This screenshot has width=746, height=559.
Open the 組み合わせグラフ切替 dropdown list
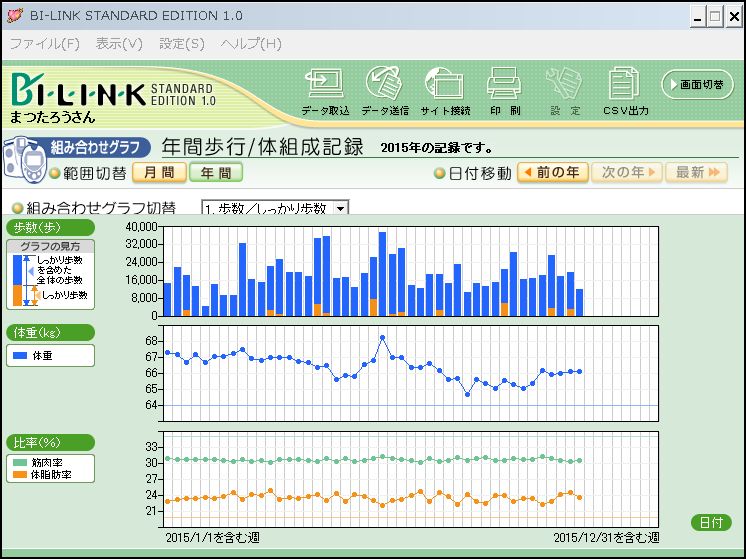[341, 208]
